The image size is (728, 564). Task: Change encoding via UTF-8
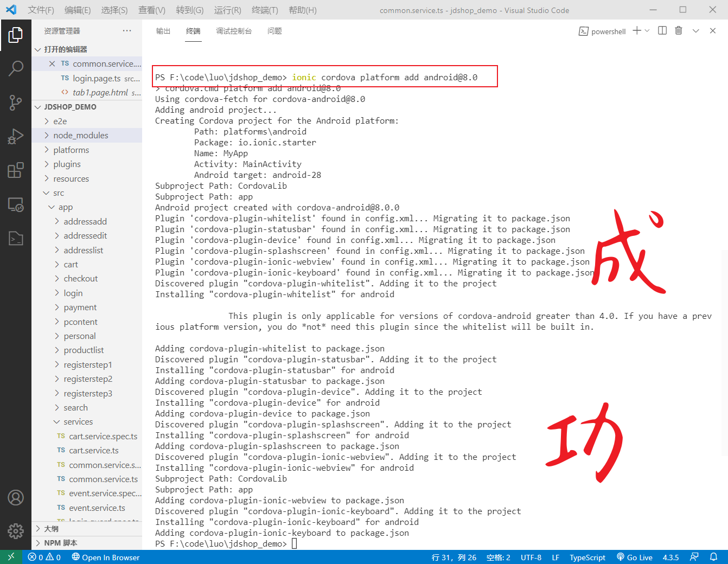(531, 557)
